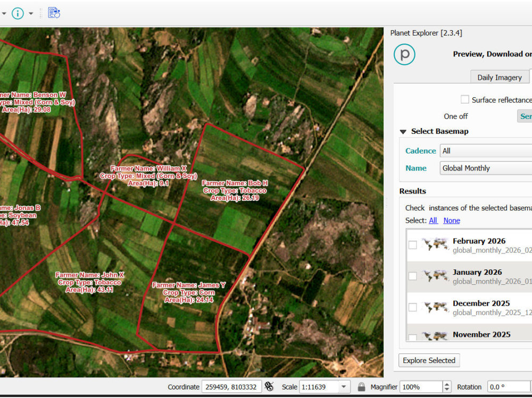This screenshot has height=398, width=532.
Task: Click the Select None link
Action: (452, 221)
